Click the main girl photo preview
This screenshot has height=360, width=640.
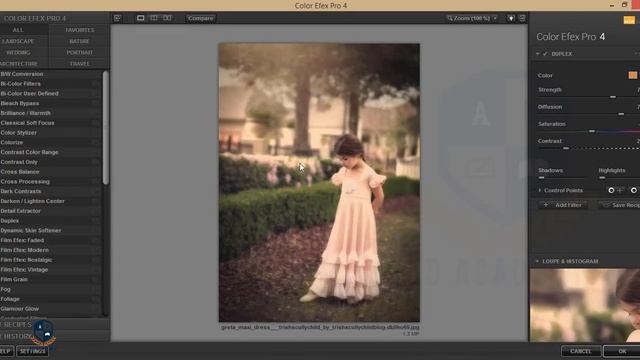click(319, 182)
